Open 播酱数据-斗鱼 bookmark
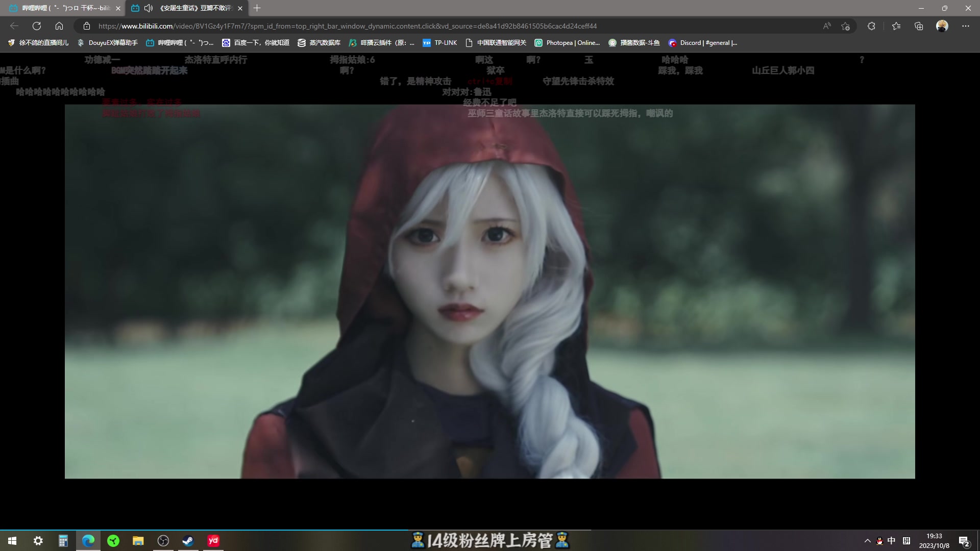 pyautogui.click(x=634, y=43)
